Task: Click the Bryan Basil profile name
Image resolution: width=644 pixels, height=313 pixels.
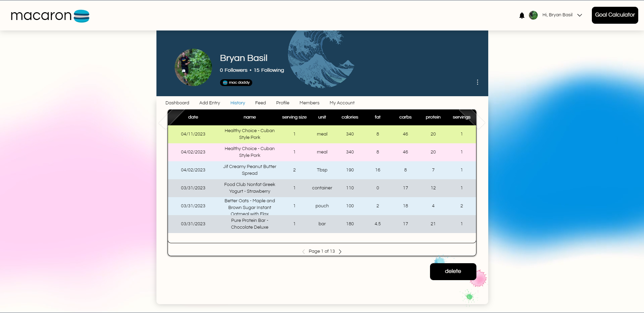Action: point(243,58)
